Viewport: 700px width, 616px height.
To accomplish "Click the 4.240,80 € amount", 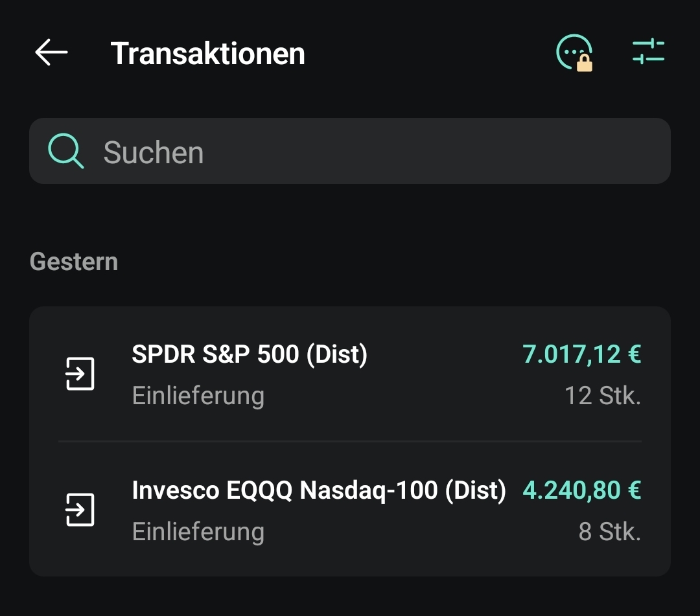I will coord(581,490).
